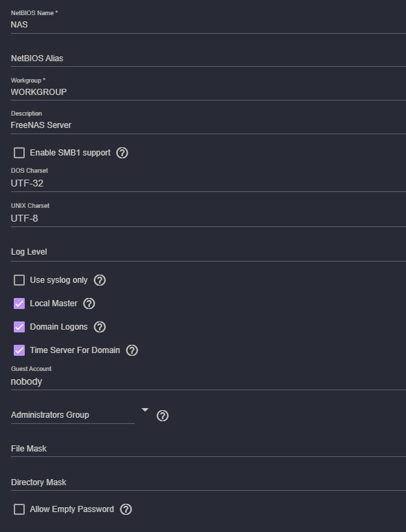This screenshot has width=406, height=532.
Task: Expand the Administrators Group dropdown arrow
Action: (145, 410)
